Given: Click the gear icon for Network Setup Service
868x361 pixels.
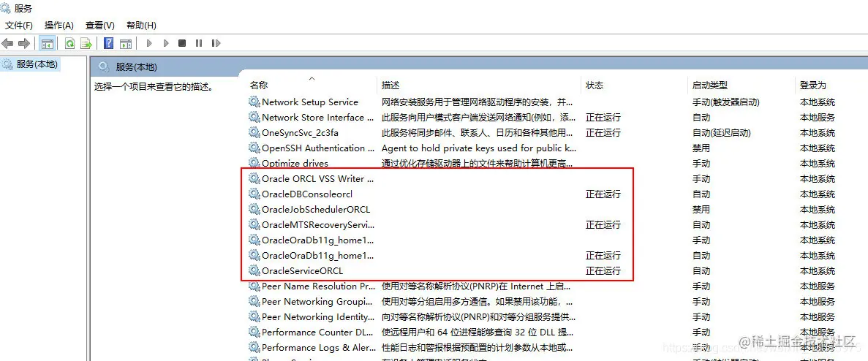Looking at the screenshot, I should tap(254, 102).
